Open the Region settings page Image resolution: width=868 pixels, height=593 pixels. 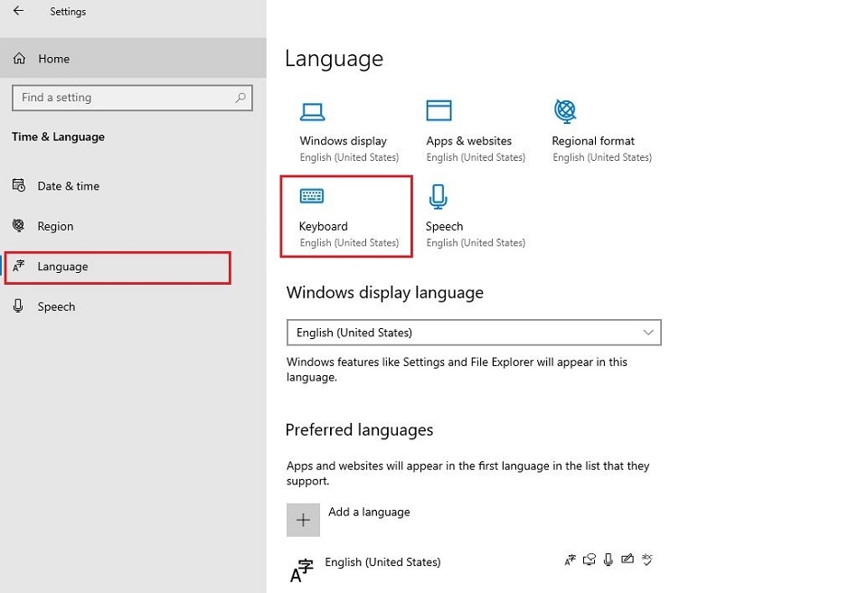click(55, 226)
